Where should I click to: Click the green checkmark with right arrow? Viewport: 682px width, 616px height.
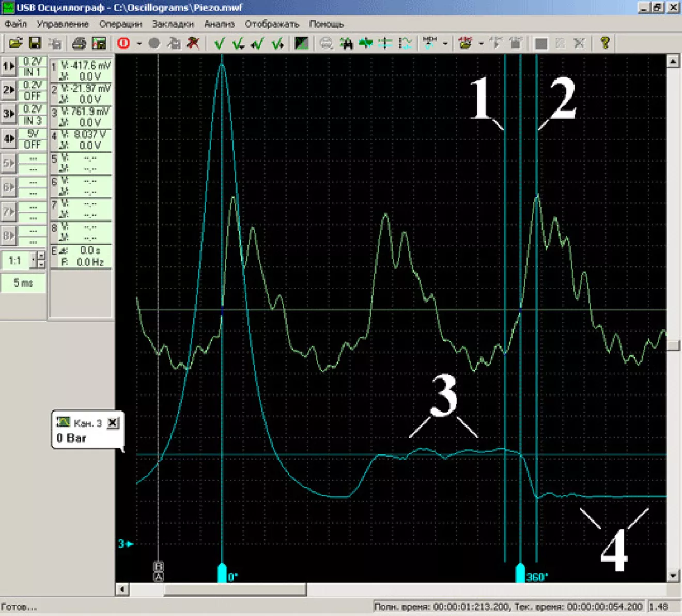pos(277,43)
